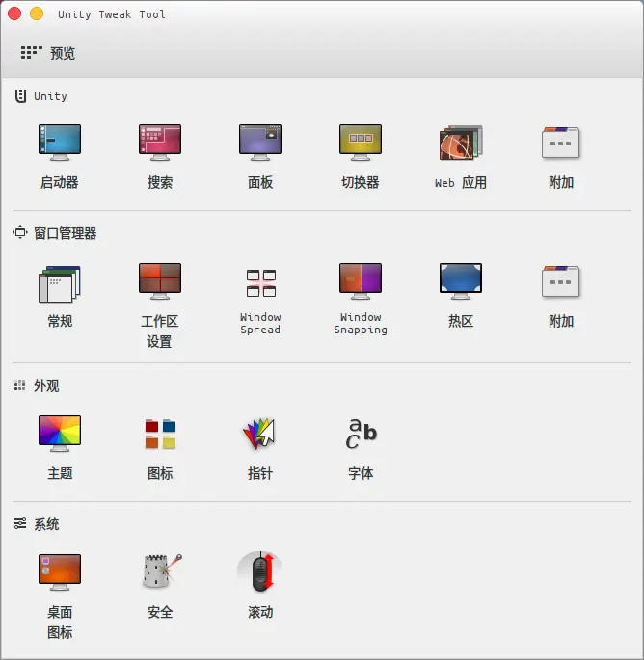Open the 主题 theme icon
The image size is (644, 660).
tap(60, 434)
